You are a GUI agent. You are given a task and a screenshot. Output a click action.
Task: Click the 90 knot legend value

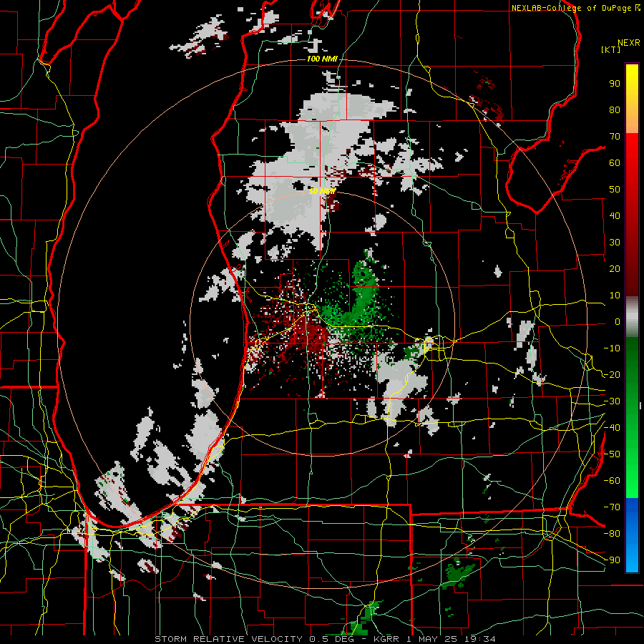tap(615, 84)
